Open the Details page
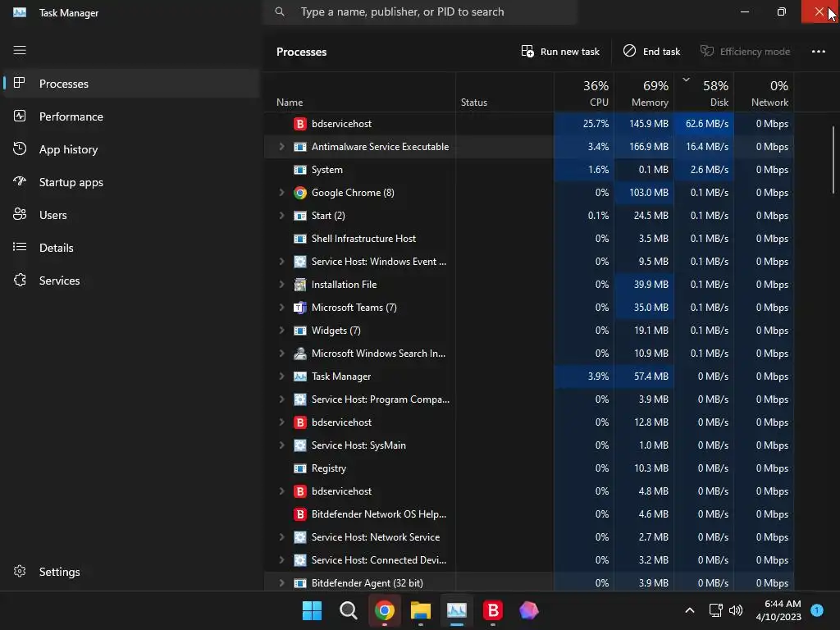This screenshot has height=630, width=840. pos(132,248)
